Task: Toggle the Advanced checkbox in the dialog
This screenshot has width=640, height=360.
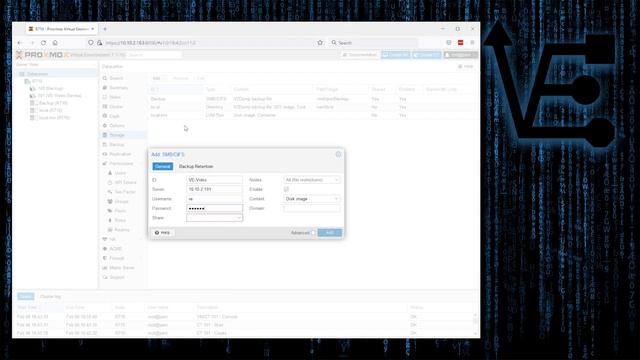Action: [313, 233]
